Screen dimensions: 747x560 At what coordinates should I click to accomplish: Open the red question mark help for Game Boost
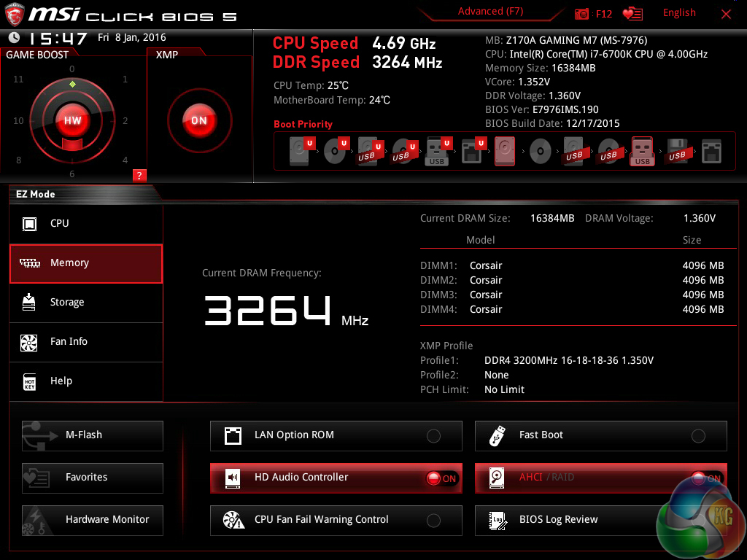coord(139,175)
